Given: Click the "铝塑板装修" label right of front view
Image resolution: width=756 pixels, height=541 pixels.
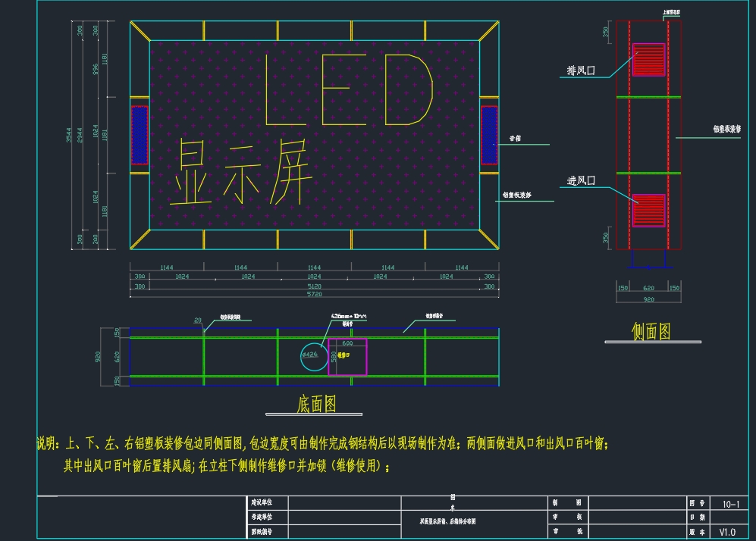Looking at the screenshot, I should (517, 195).
